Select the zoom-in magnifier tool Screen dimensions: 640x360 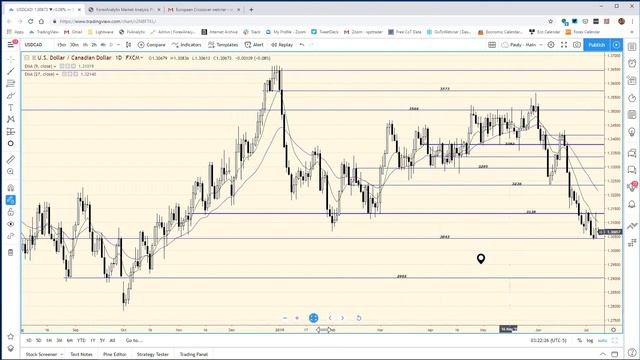coord(11,171)
